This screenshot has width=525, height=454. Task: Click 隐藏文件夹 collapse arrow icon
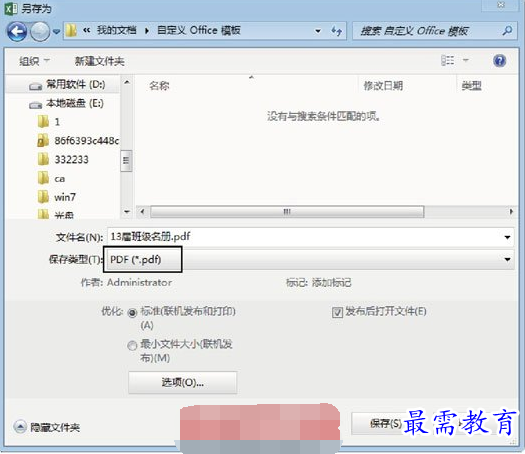[20, 427]
